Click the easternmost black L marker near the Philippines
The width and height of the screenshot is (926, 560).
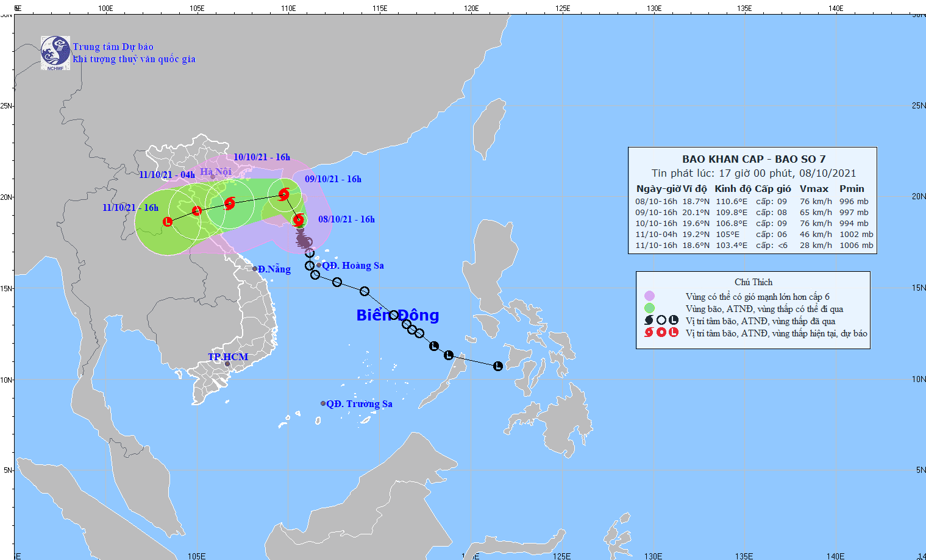pos(498,366)
